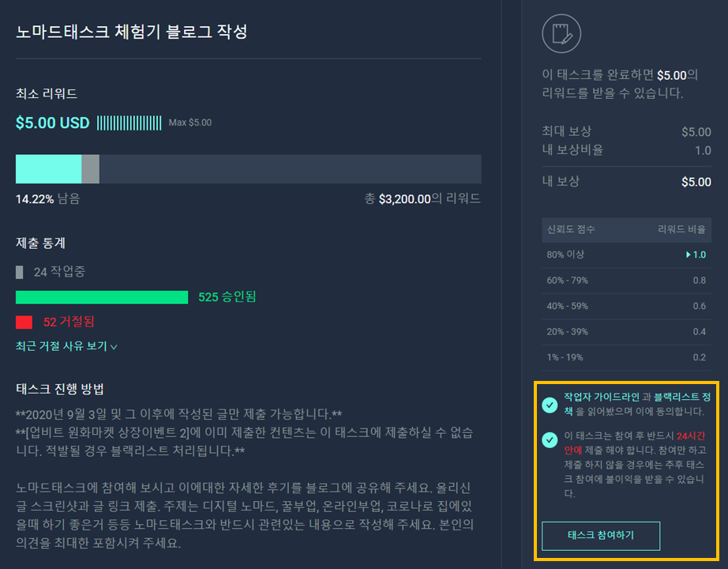Click the 태스크 진행 방법 heading
Image resolution: width=728 pixels, height=569 pixels.
click(60, 389)
